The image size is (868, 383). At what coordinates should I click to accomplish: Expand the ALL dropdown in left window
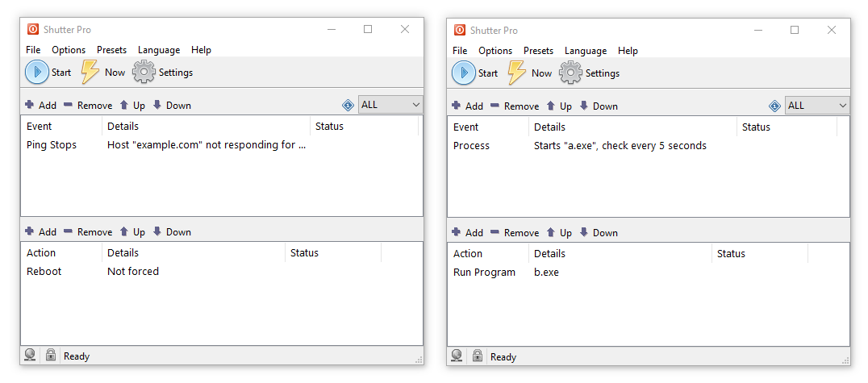390,105
